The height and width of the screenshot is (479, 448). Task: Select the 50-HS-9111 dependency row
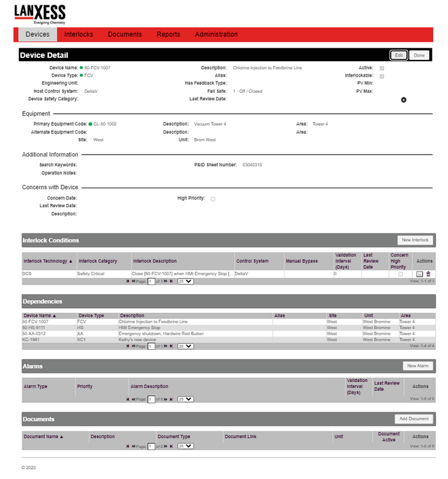pos(229,328)
